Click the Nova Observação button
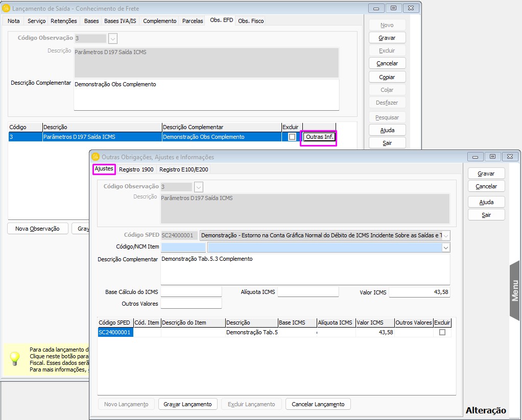The width and height of the screenshot is (522, 420). pyautogui.click(x=37, y=229)
